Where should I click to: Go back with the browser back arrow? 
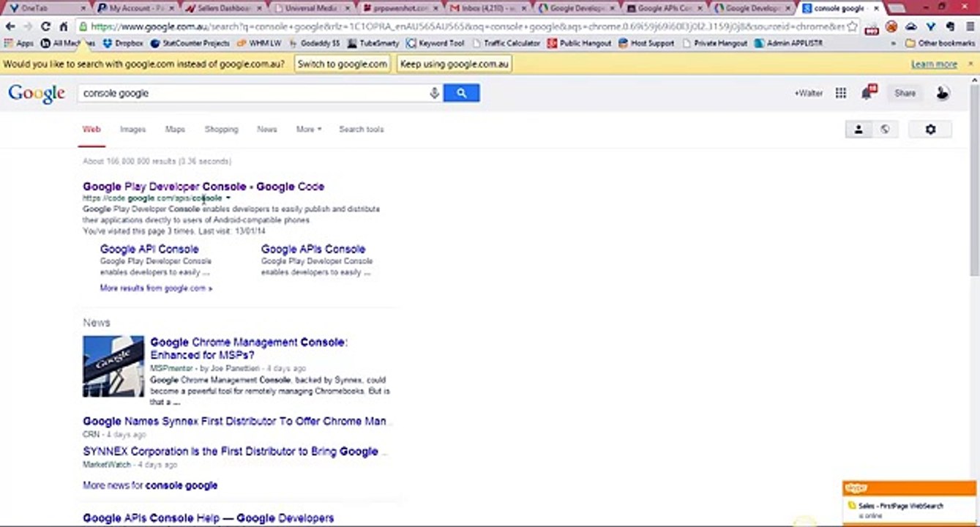pos(10,26)
